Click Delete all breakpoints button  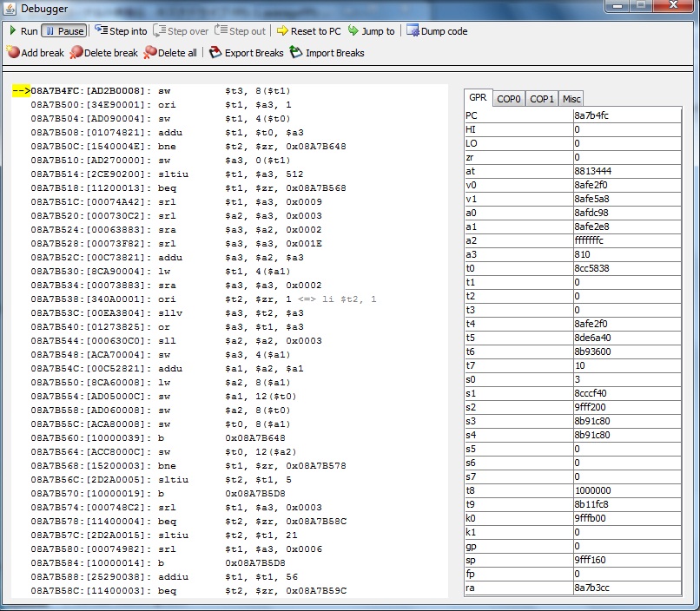[x=170, y=53]
